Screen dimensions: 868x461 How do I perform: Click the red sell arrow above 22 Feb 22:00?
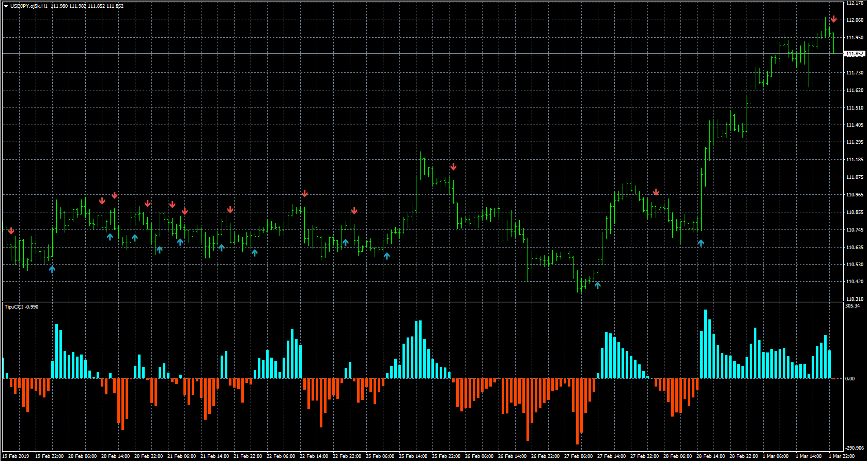(x=354, y=211)
